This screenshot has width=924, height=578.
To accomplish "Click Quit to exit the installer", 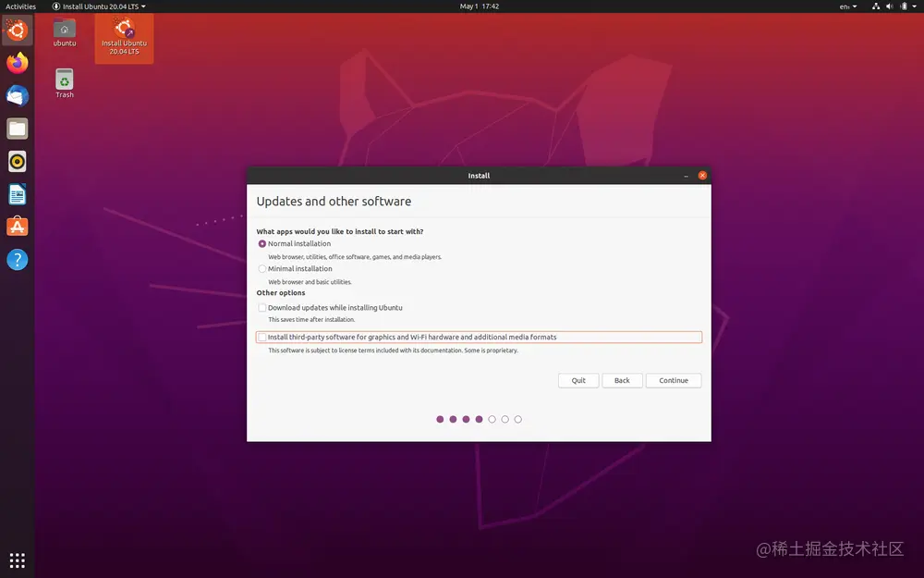I will 577,380.
